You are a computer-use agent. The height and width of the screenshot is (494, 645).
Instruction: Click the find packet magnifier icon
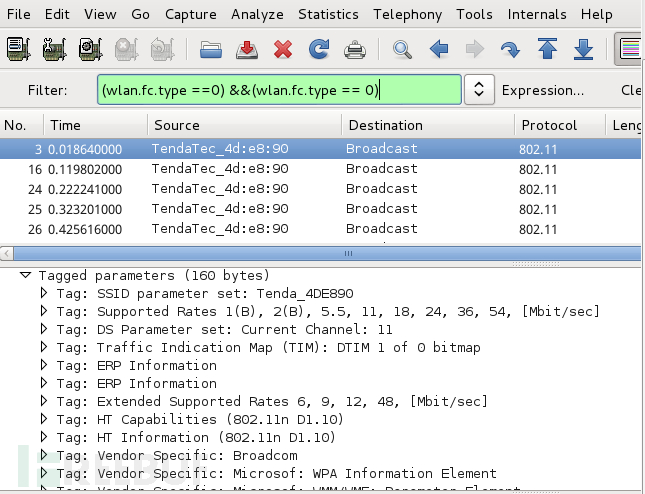tap(402, 48)
